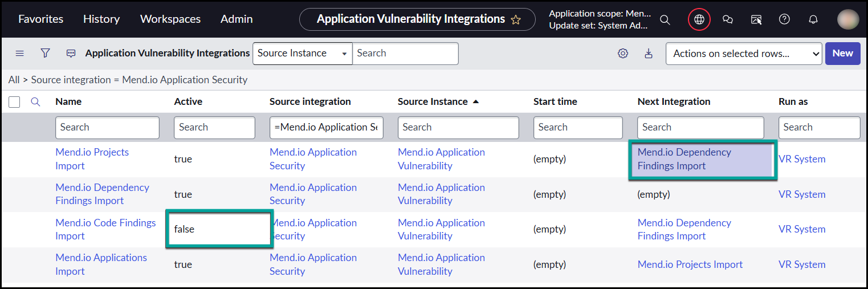Favorite the page with star icon
The image size is (868, 289).
[516, 19]
